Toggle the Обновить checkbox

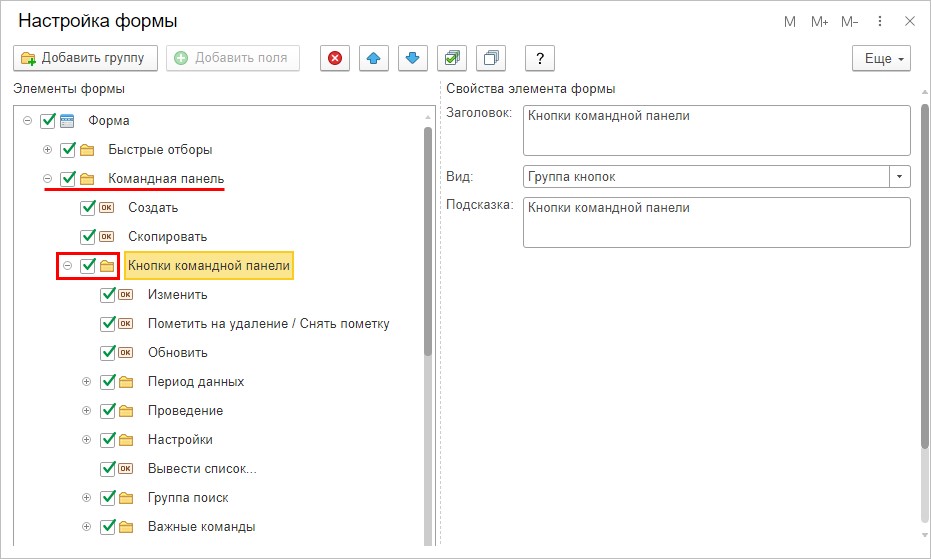click(108, 353)
